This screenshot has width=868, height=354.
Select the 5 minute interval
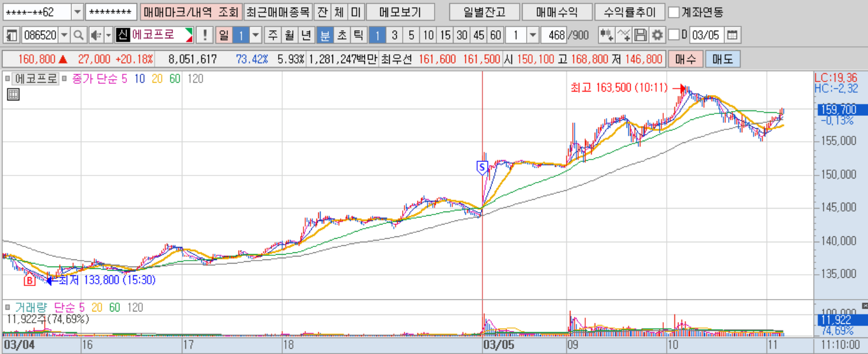pos(412,35)
